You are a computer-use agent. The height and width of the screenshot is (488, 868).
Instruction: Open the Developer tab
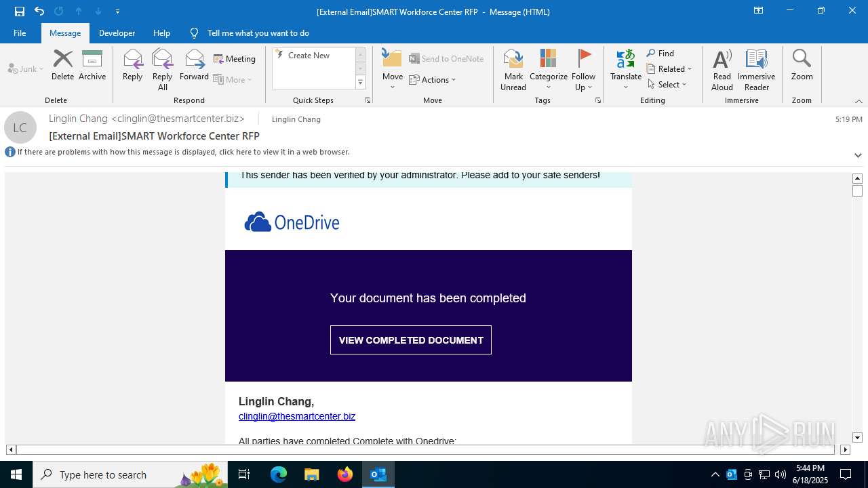point(117,33)
